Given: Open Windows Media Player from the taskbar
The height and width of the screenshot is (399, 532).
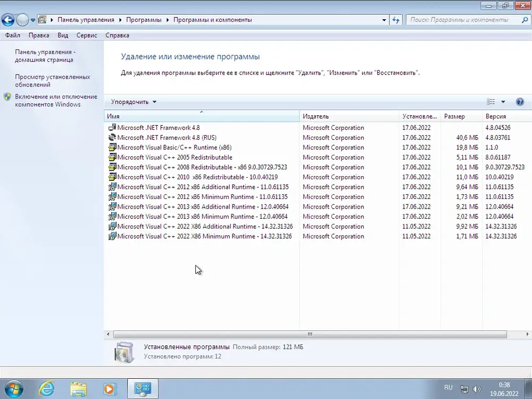Looking at the screenshot, I should click(110, 389).
